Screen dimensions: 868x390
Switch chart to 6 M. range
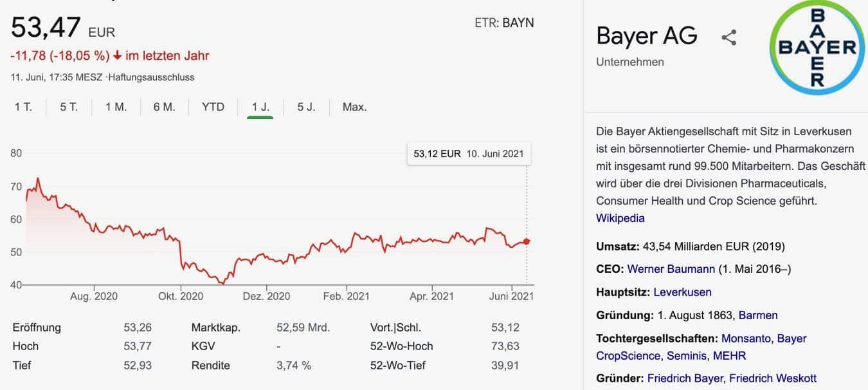tap(165, 107)
